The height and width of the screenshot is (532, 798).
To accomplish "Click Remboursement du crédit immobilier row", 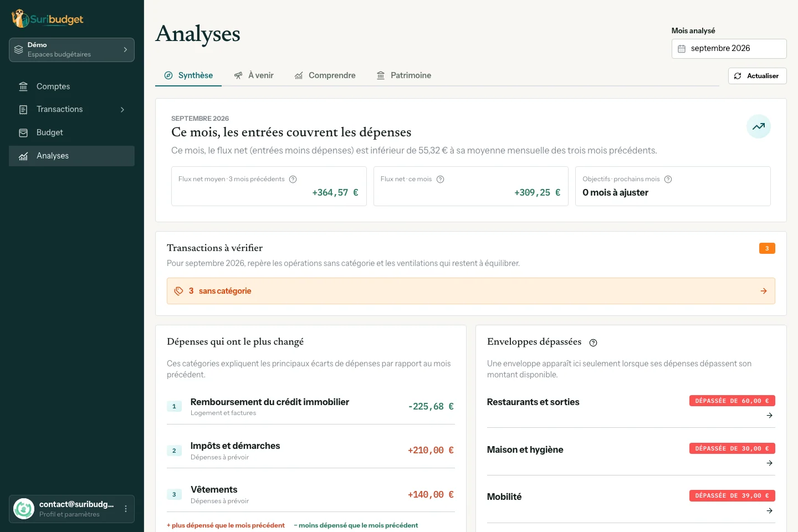I will 311,407.
